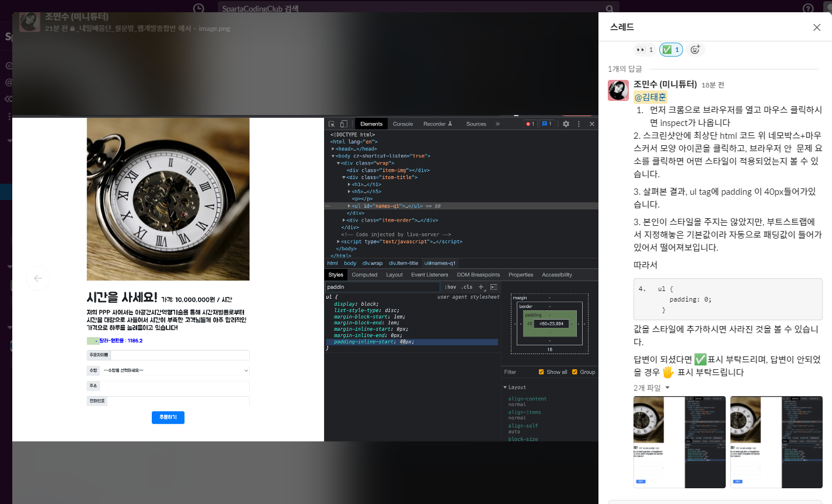Viewport: 832px width, 504px height.
Task: Expand the h1 node in DOM tree
Action: (349, 184)
